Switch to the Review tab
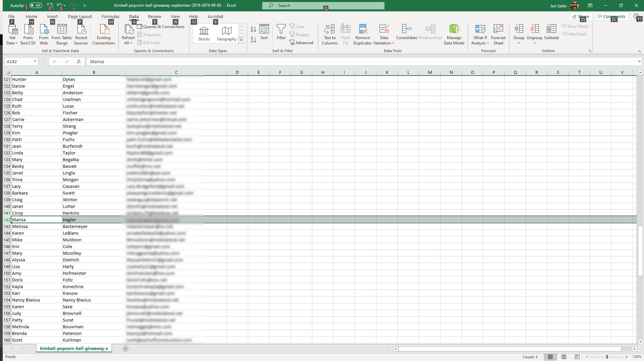The image size is (644, 361). coord(154,16)
